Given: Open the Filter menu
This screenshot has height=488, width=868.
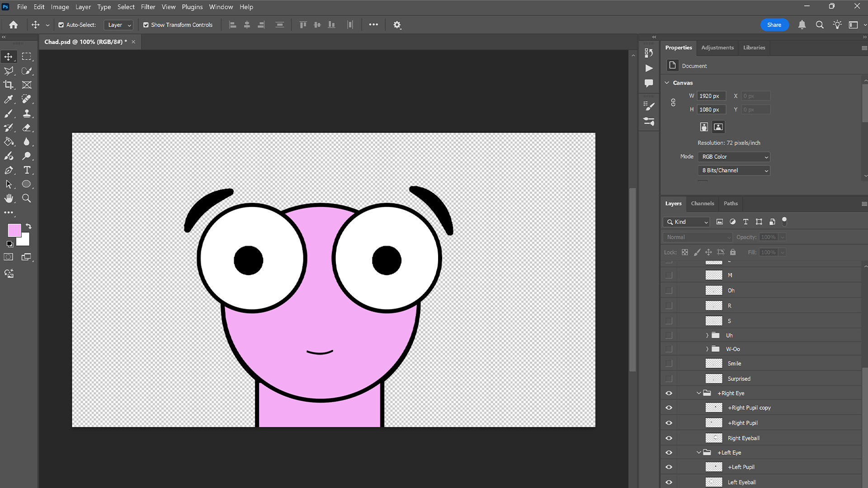Looking at the screenshot, I should point(148,7).
